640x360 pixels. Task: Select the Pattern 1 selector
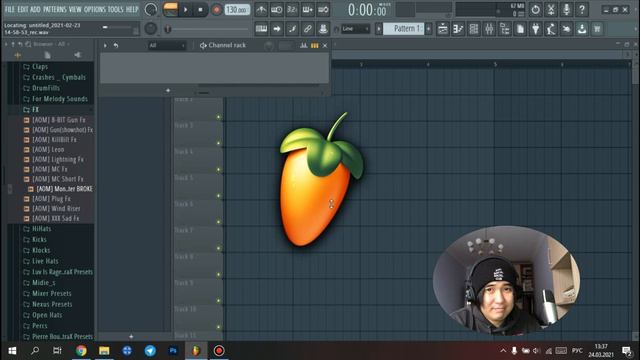click(404, 29)
